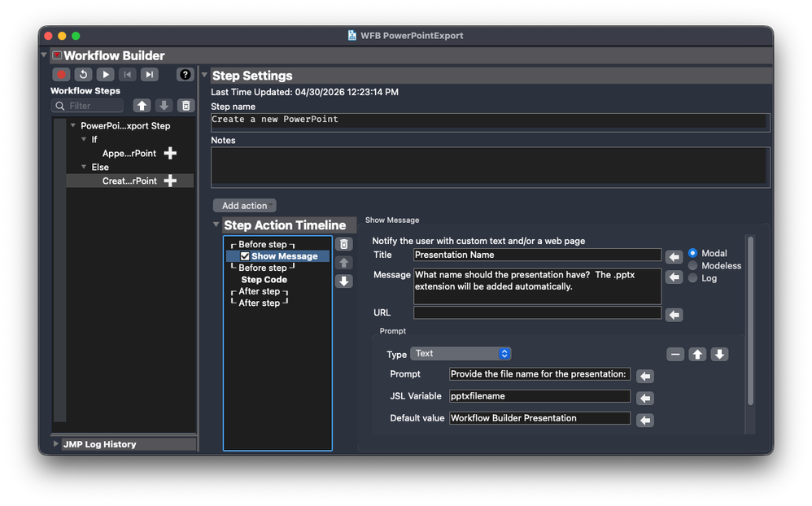Select the Log radio option
Screen dimensions: 812x506
tap(692, 277)
